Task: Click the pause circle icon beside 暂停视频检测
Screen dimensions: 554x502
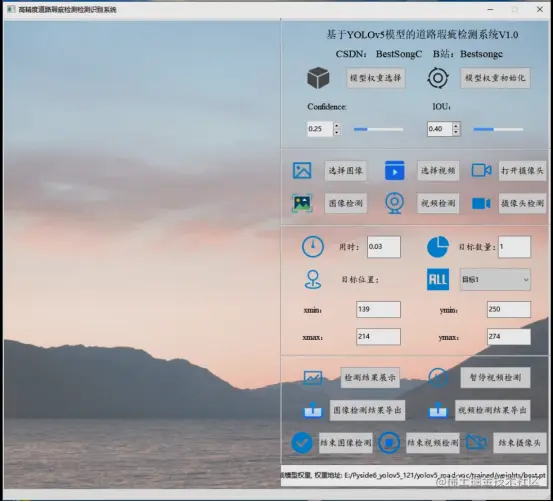Action: pos(438,377)
